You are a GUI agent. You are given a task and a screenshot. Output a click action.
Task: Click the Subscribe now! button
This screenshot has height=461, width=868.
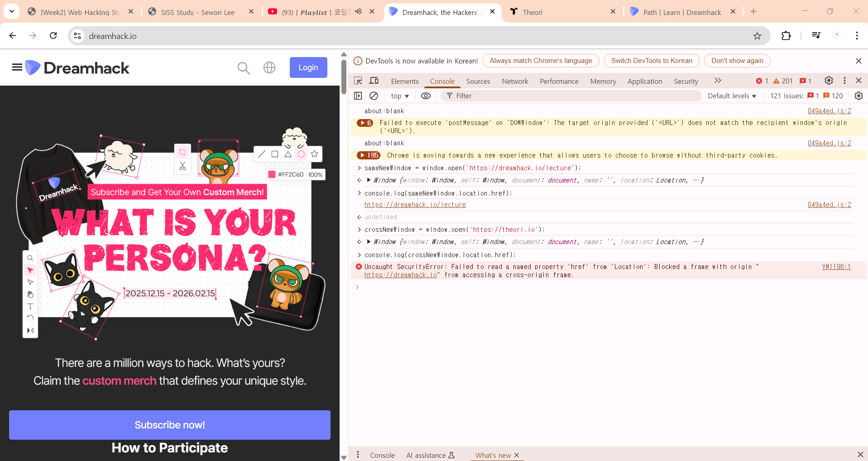[170, 425]
